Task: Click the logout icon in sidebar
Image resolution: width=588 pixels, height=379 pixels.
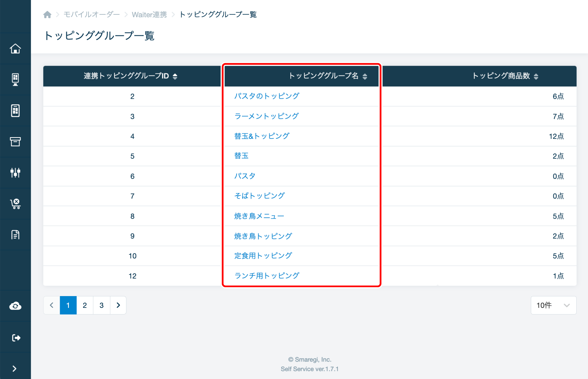Action: (15, 338)
